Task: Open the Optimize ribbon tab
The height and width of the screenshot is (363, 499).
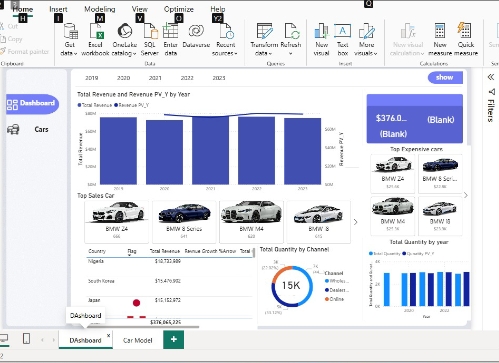Action: [179, 9]
